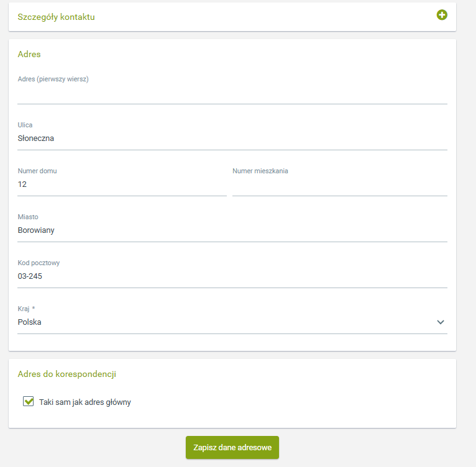Expand the Szczegóły kontaktu section with plus icon

tap(442, 15)
